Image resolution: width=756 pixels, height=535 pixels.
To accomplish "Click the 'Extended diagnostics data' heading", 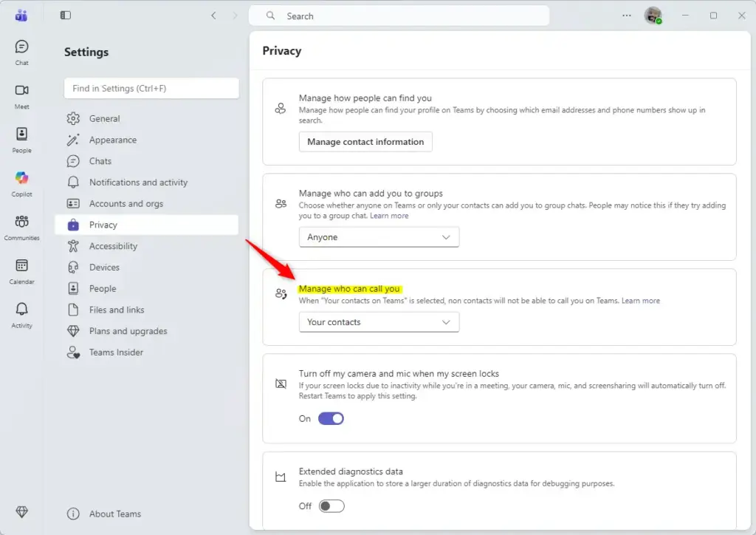I will 351,471.
